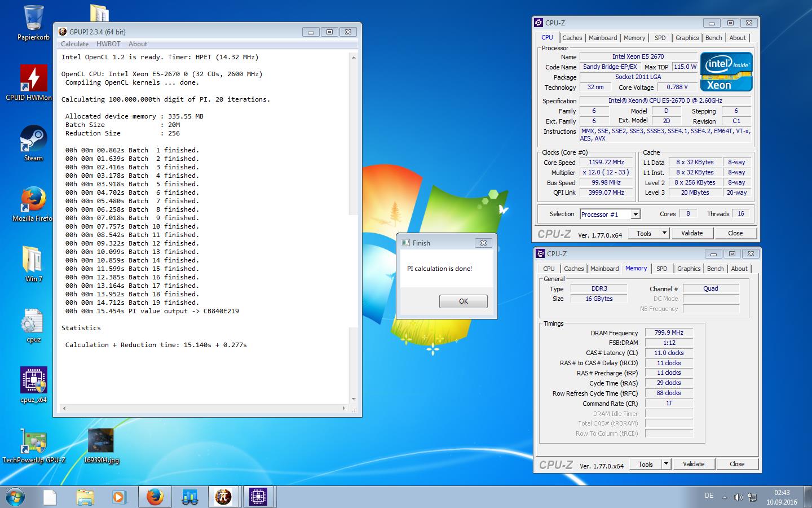Switch to HWMonitor taskbar button
812x508 pixels.
(189, 497)
